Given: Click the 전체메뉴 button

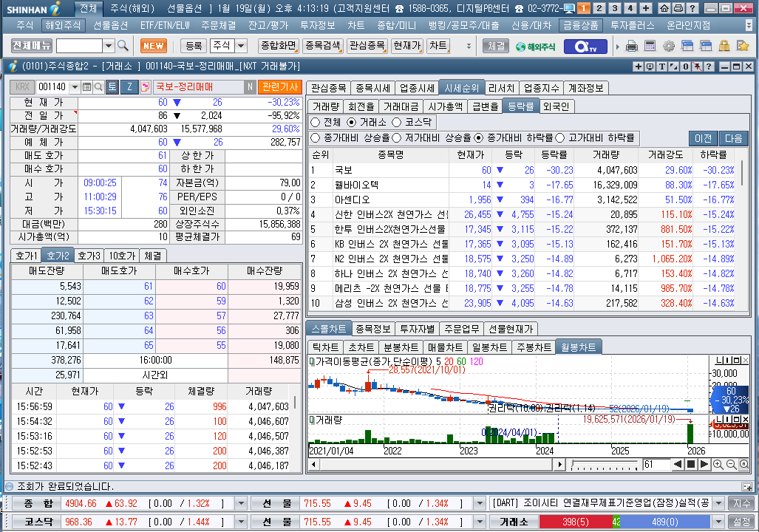Looking at the screenshot, I should pyautogui.click(x=32, y=46).
